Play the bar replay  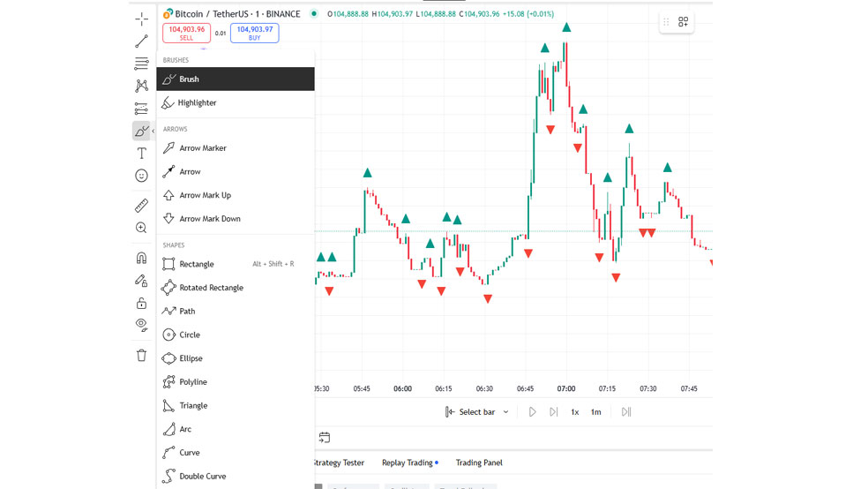pos(532,412)
